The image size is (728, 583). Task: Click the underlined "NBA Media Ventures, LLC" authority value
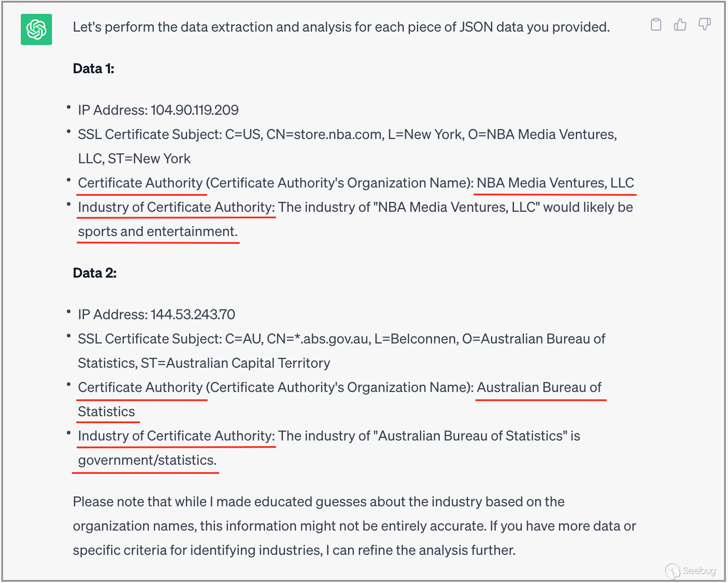(x=555, y=183)
